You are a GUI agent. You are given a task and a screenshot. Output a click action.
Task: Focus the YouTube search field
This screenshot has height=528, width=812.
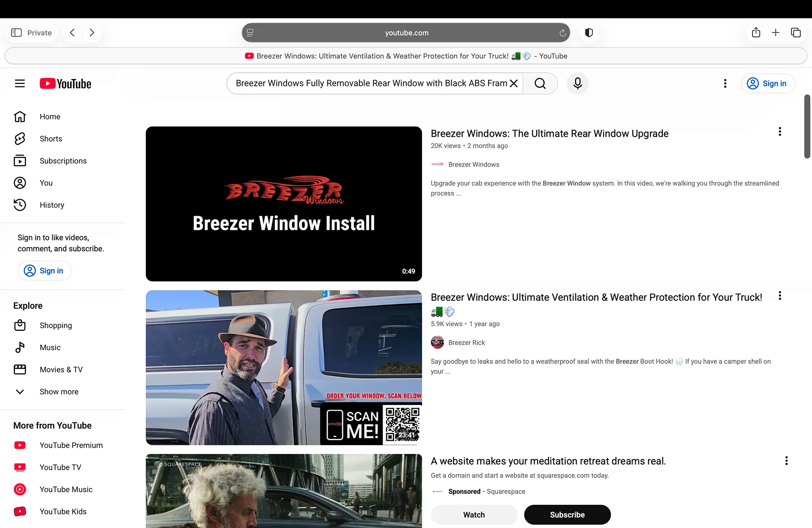[371, 83]
